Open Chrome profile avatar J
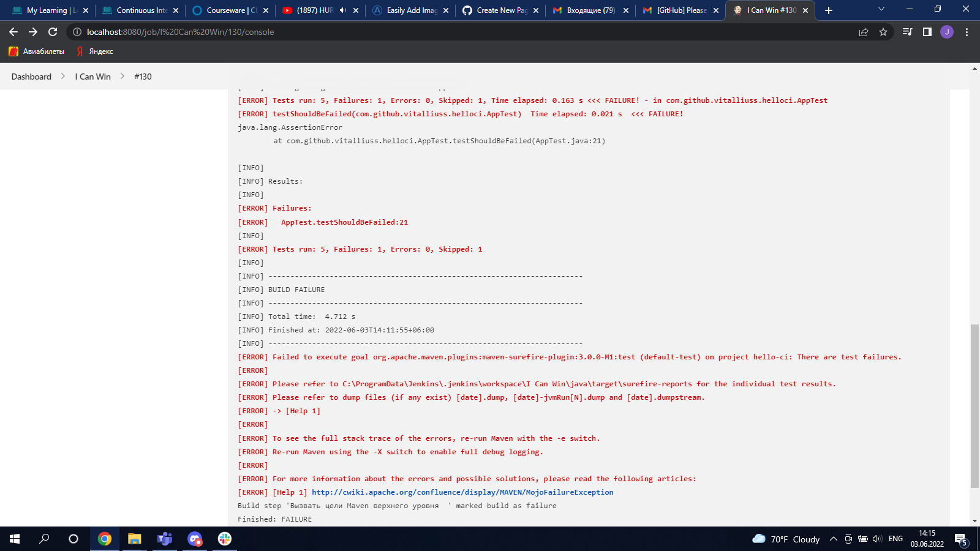Image resolution: width=980 pixels, height=551 pixels. pos(947,32)
